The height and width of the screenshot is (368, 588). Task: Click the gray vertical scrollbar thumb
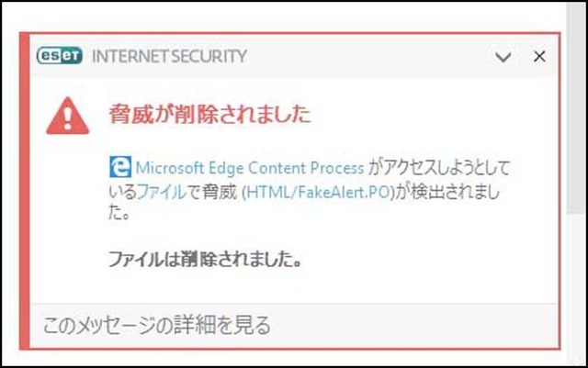click(x=577, y=108)
